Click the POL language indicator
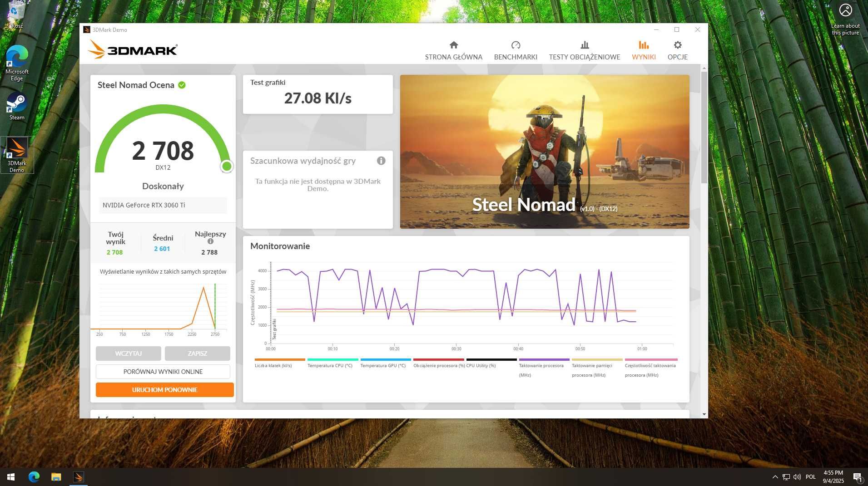 [811, 477]
